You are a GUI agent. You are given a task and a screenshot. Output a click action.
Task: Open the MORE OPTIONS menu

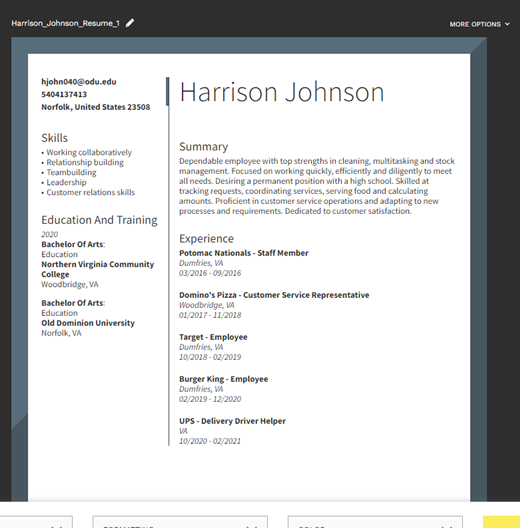479,24
